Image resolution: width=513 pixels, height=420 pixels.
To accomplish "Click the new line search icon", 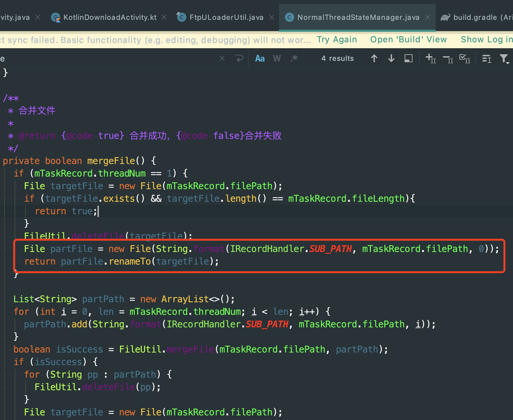I will 239,59.
